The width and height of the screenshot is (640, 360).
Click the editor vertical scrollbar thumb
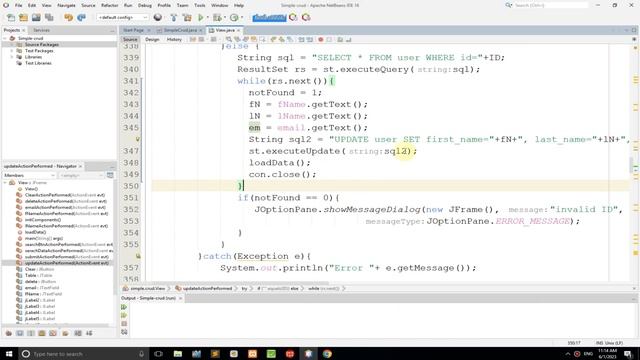point(631,165)
